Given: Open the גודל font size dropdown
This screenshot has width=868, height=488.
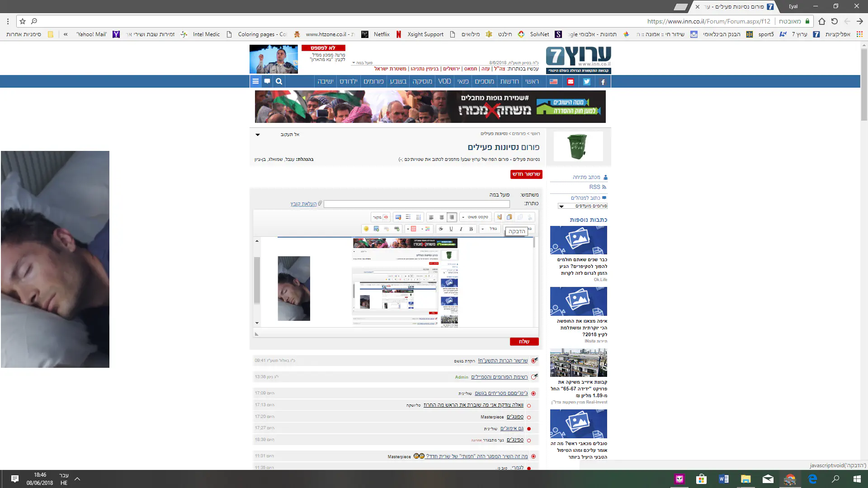Looking at the screenshot, I should [490, 229].
